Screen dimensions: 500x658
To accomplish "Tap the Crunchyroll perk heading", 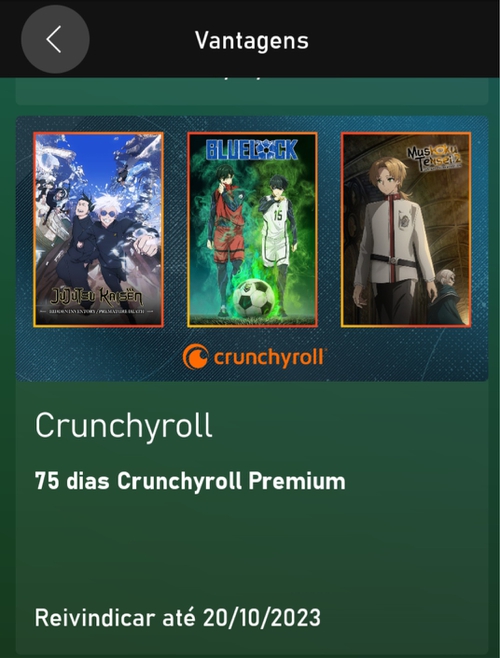I will (x=124, y=426).
